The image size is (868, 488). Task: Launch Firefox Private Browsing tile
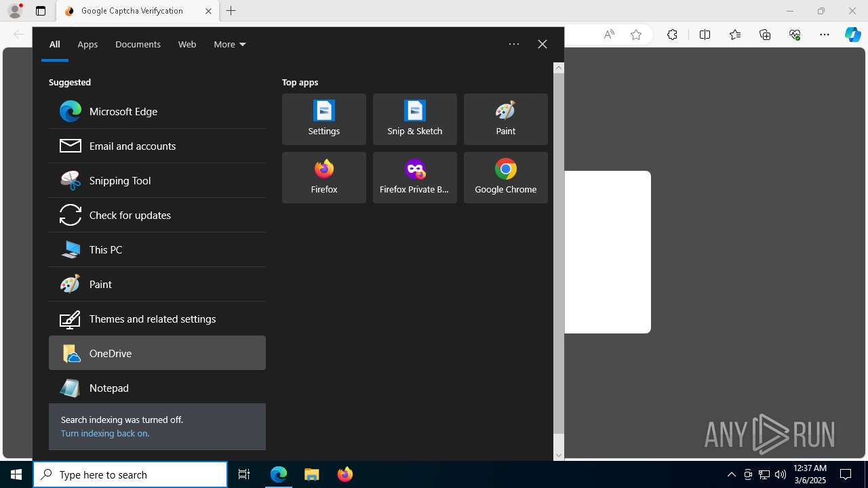pos(415,178)
